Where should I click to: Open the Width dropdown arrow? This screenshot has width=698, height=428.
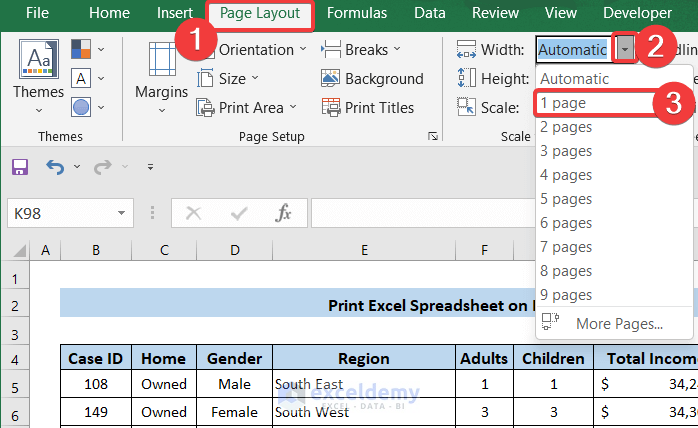pos(624,50)
